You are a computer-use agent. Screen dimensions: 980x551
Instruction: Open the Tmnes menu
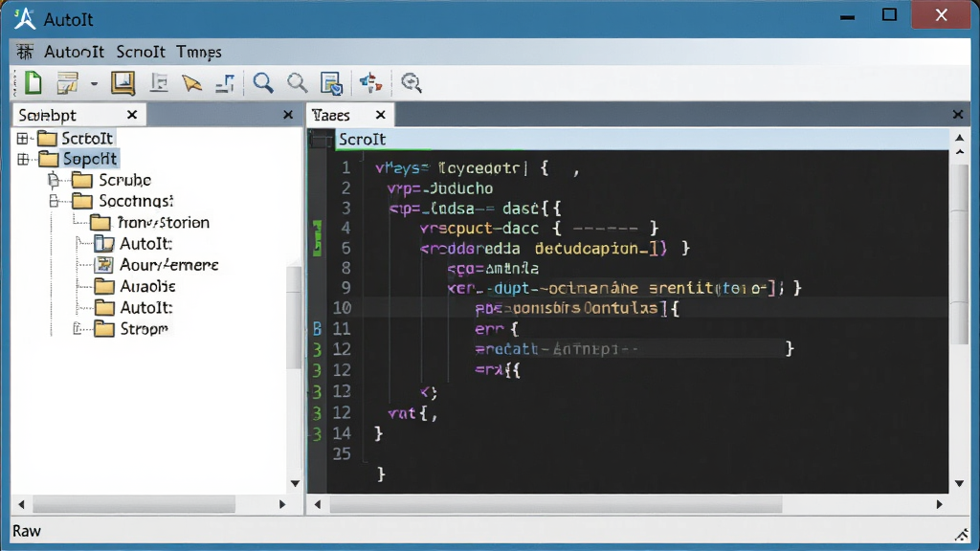click(199, 52)
